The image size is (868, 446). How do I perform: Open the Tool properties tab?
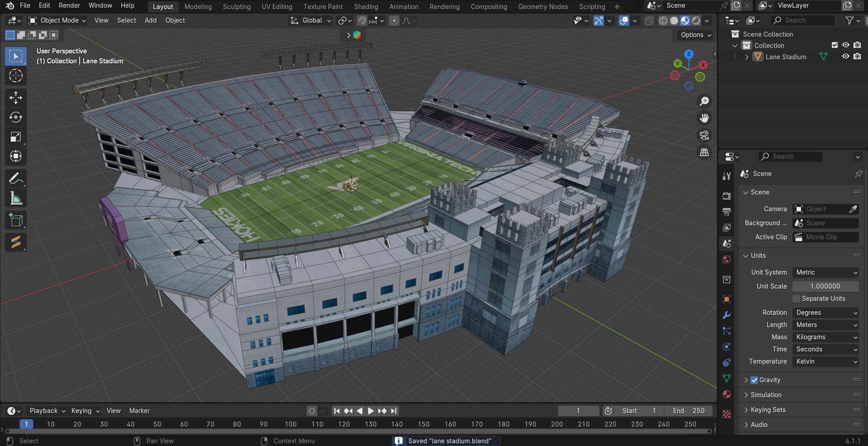726,176
